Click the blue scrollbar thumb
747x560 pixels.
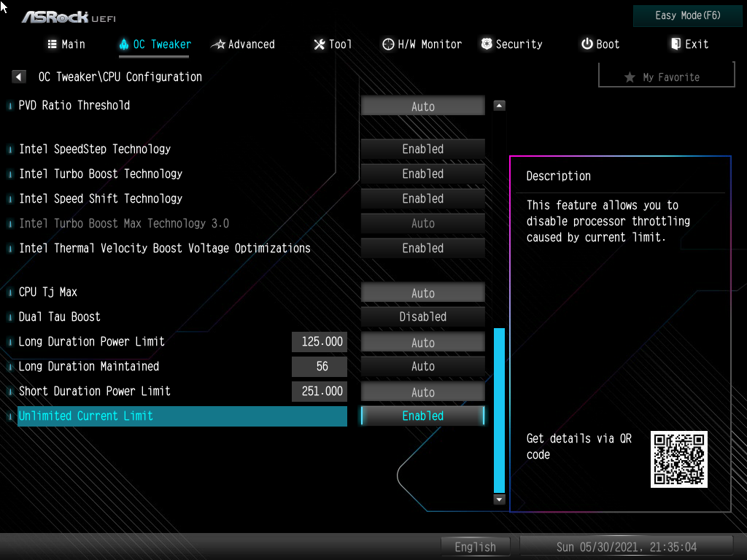point(499,410)
